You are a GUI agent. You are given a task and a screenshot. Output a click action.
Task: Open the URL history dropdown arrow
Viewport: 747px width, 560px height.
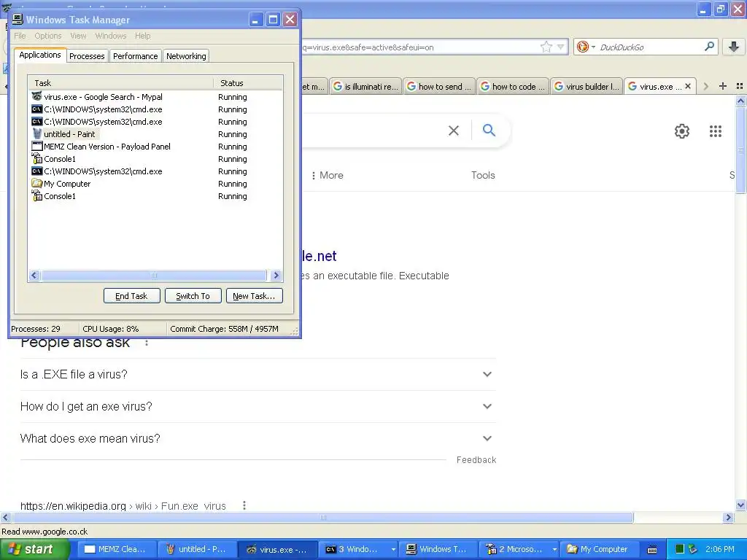561,47
